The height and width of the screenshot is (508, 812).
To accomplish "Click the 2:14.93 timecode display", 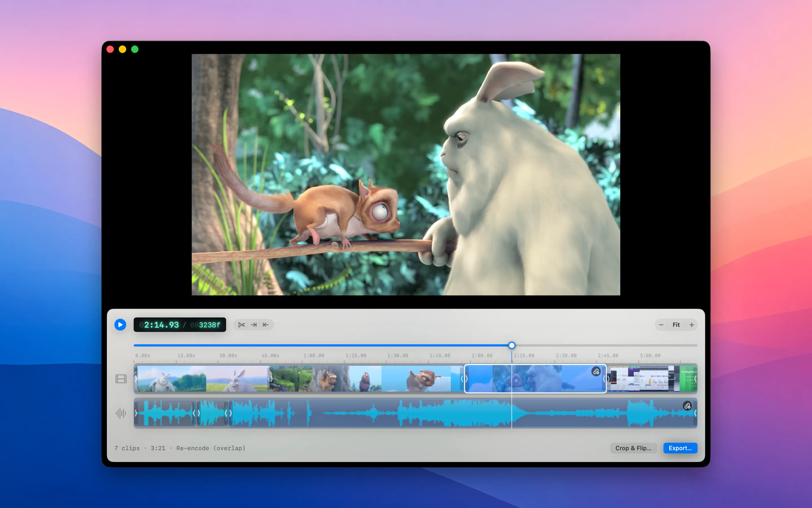I will (159, 325).
